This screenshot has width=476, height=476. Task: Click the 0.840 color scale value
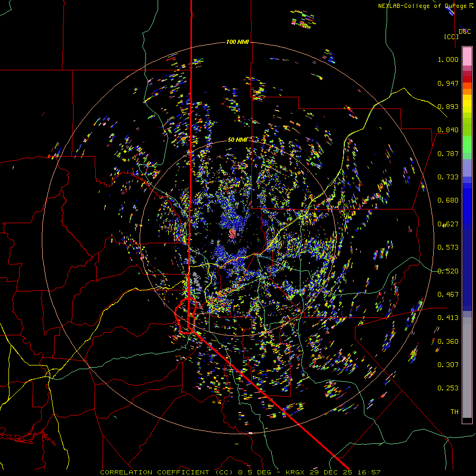coord(448,130)
